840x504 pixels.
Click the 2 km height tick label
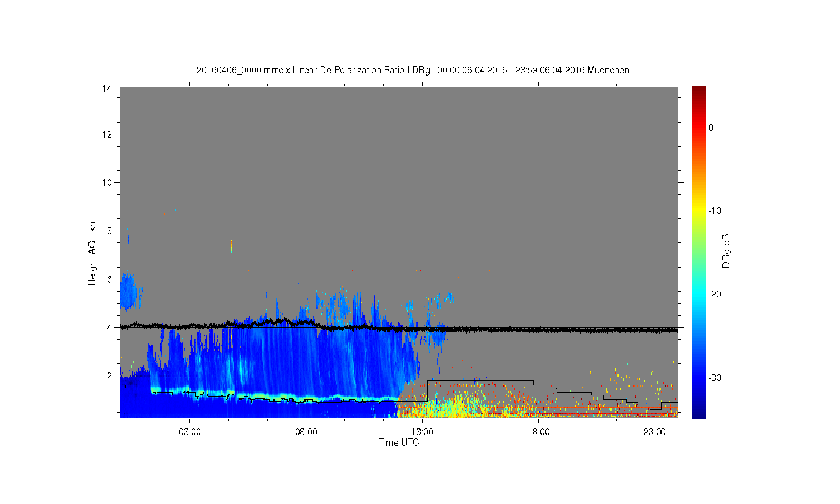[109, 376]
